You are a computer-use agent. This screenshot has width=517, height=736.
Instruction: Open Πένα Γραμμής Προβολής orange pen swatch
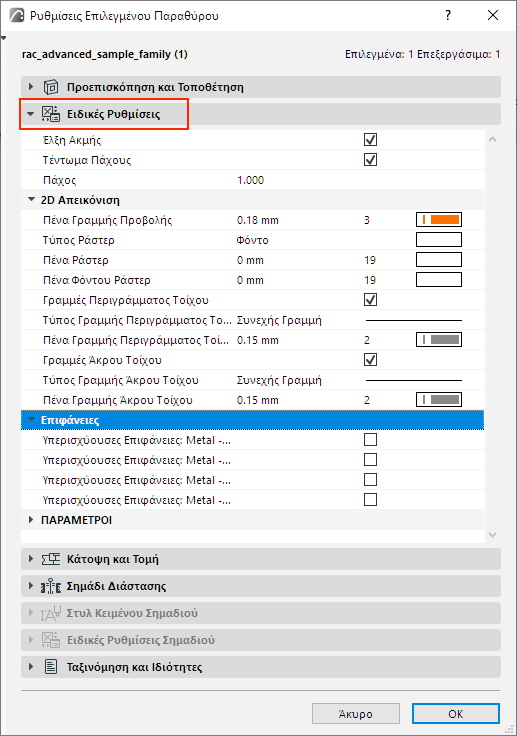439,220
